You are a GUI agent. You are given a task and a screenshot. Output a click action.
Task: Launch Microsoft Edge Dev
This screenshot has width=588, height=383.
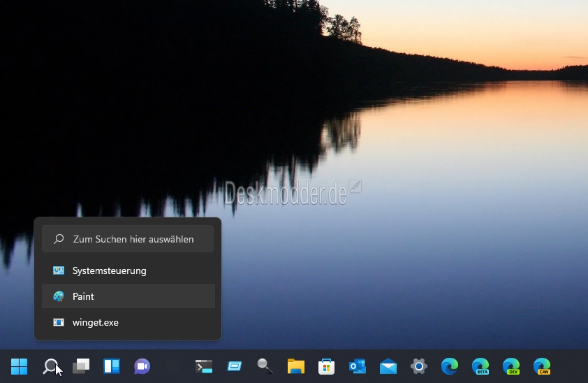pyautogui.click(x=511, y=366)
